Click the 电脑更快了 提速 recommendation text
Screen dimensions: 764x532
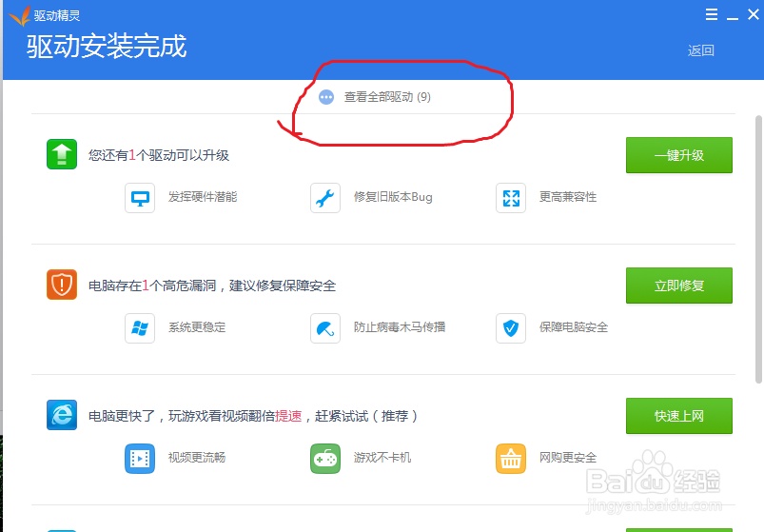[253, 416]
